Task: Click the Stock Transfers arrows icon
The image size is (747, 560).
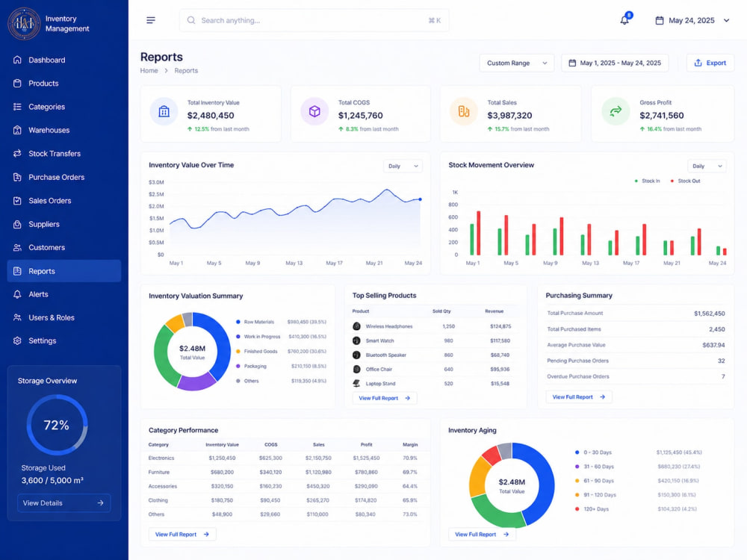Action: pos(17,153)
